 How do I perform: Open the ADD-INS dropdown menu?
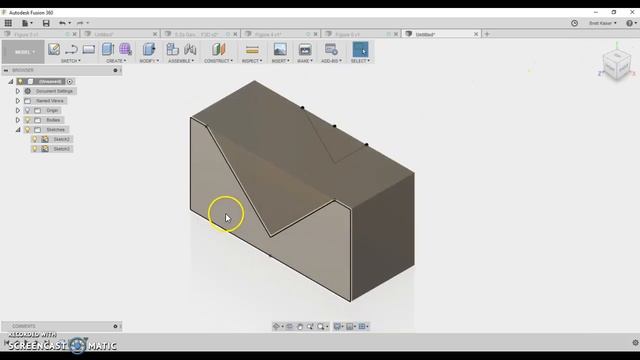pyautogui.click(x=331, y=61)
